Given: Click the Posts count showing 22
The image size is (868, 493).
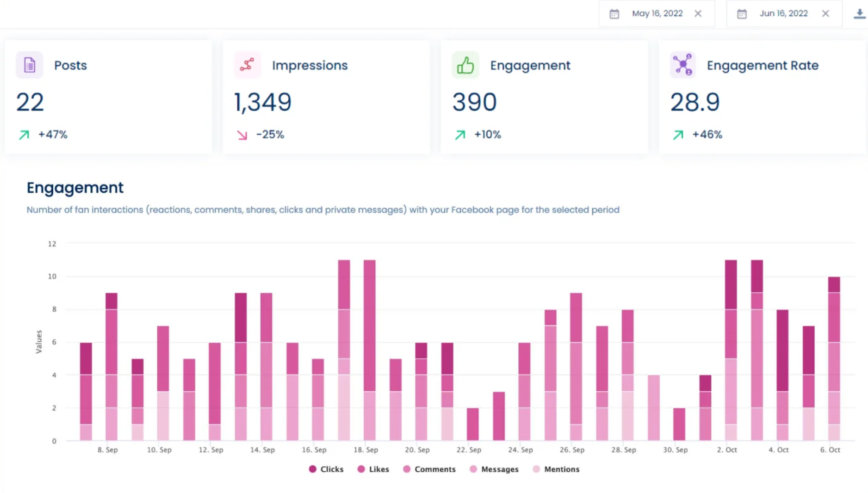Looking at the screenshot, I should [x=30, y=102].
